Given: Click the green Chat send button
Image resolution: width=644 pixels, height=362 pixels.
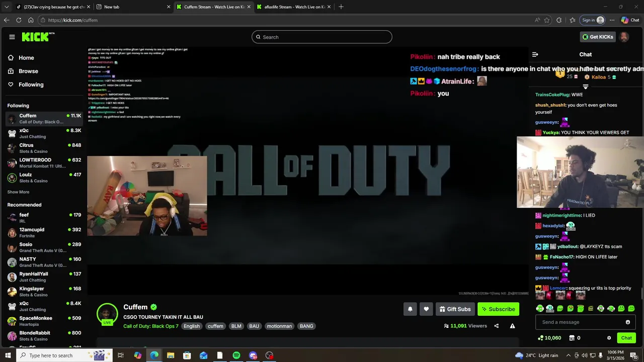Looking at the screenshot, I should pos(626,338).
